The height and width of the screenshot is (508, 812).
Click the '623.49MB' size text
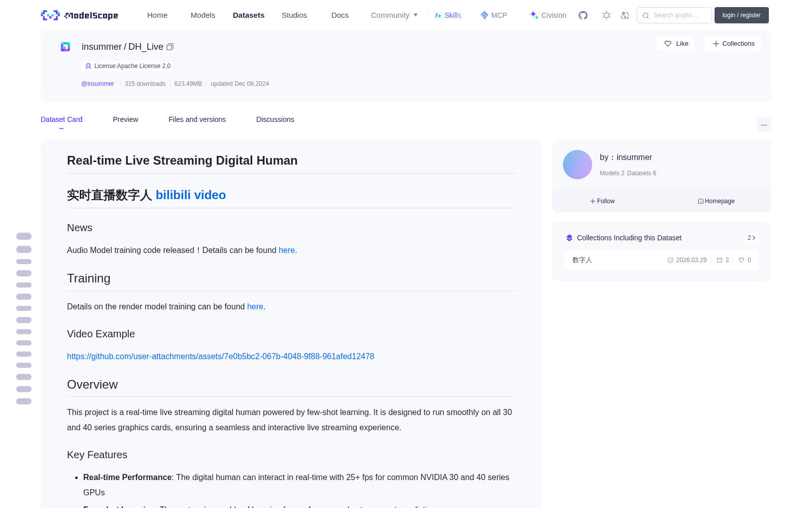(188, 84)
